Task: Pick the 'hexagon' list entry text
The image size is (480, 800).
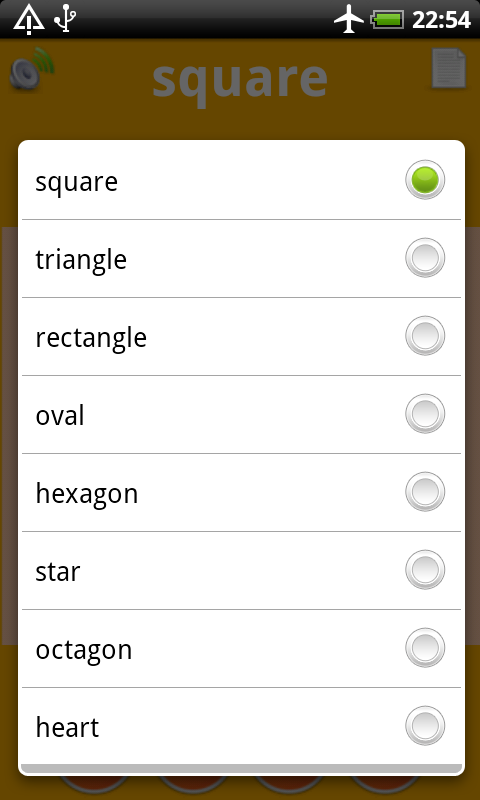Action: coord(87,494)
